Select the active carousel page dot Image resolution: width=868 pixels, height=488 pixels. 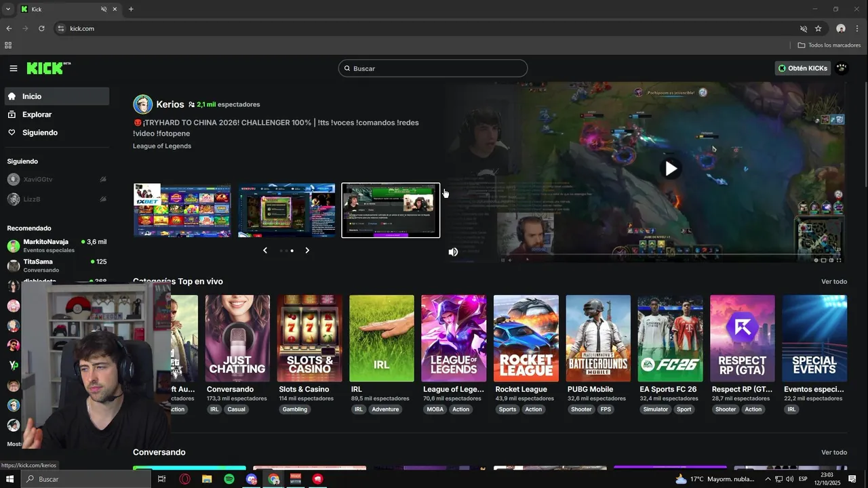(x=292, y=251)
